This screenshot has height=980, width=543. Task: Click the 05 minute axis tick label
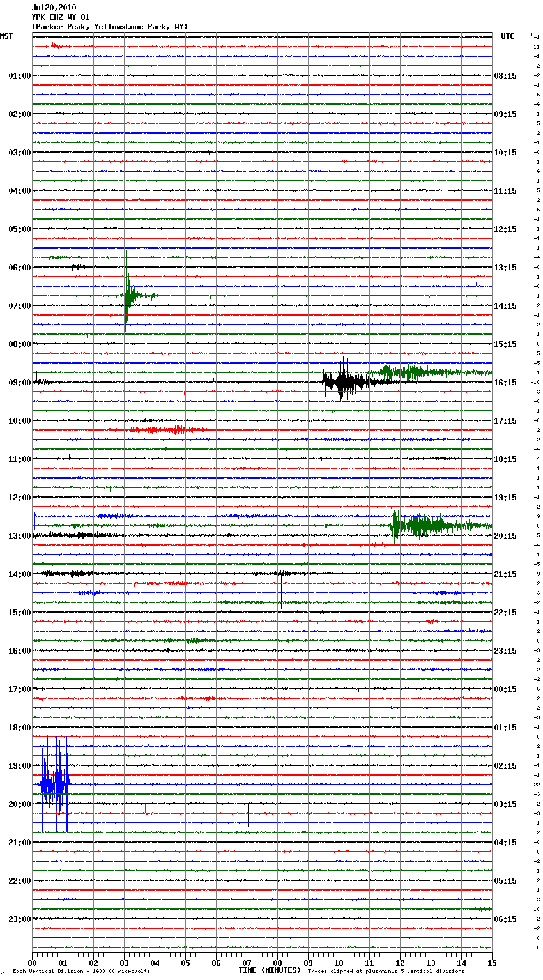(x=185, y=962)
